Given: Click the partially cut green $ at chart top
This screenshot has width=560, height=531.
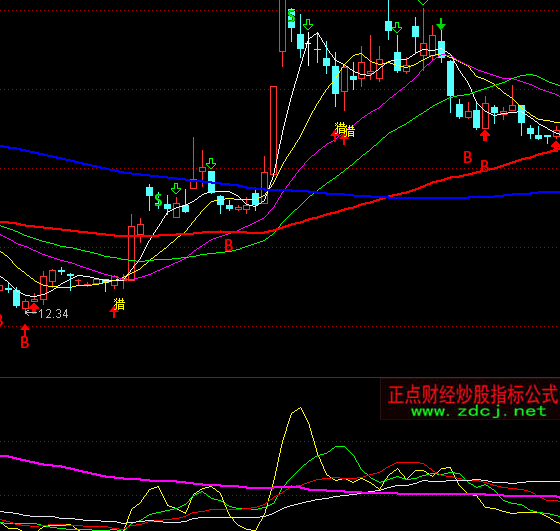Looking at the screenshot, I should coord(291,16).
